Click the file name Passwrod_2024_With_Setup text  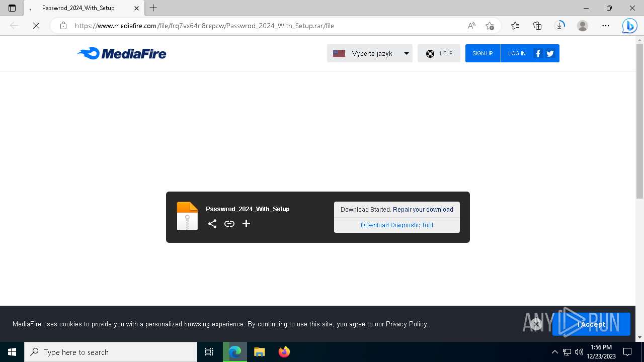click(x=248, y=209)
